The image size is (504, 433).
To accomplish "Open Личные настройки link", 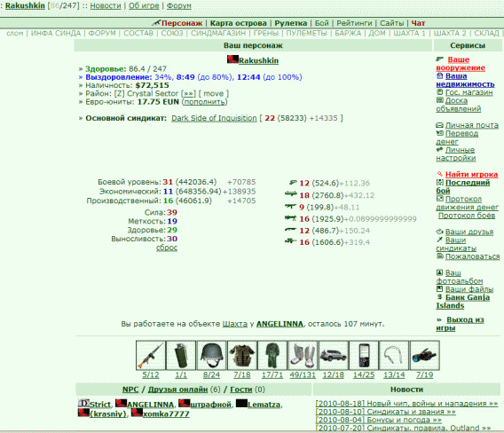I will [x=455, y=154].
